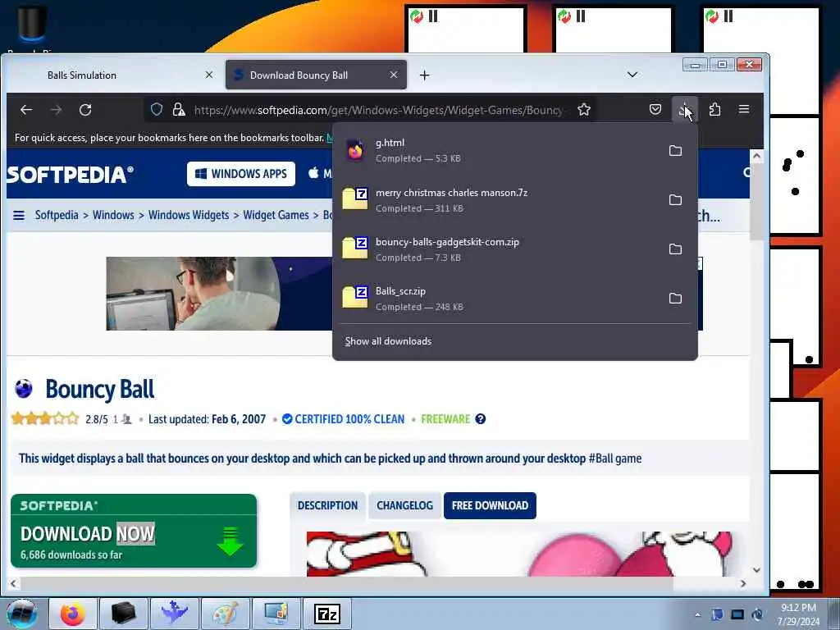
Task: Click Show all downloads
Action: 388,341
